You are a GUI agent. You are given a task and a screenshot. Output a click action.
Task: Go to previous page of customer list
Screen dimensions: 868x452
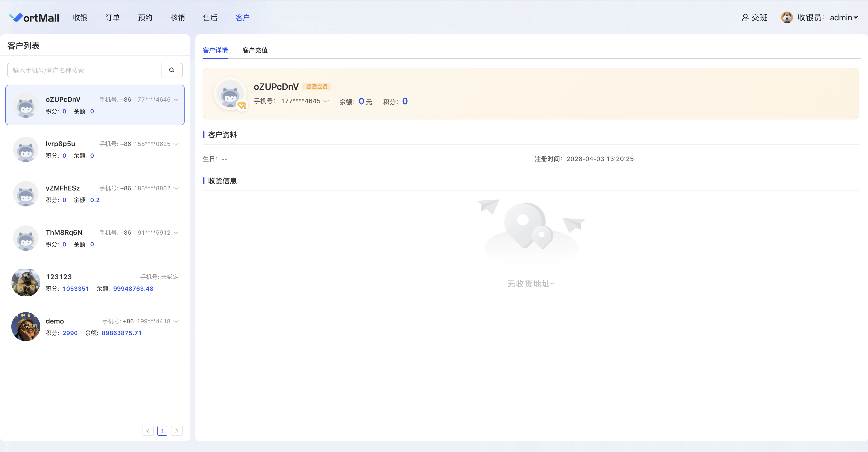(148, 431)
